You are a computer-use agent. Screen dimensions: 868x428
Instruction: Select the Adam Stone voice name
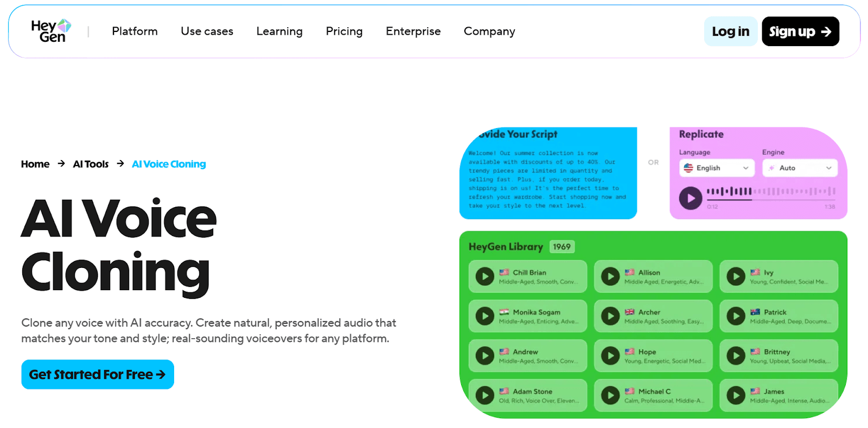(x=533, y=391)
